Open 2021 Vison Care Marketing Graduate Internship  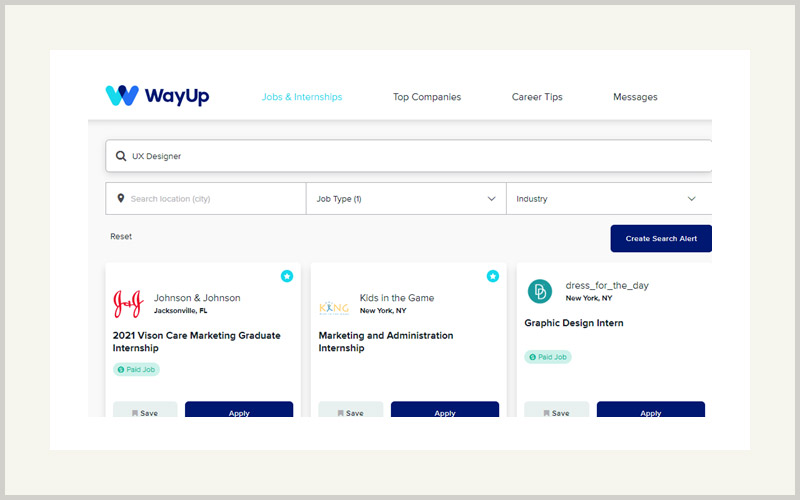(x=196, y=342)
